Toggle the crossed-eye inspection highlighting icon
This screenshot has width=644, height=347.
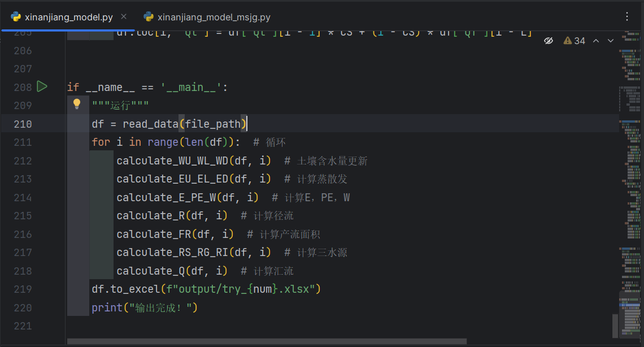pos(548,41)
